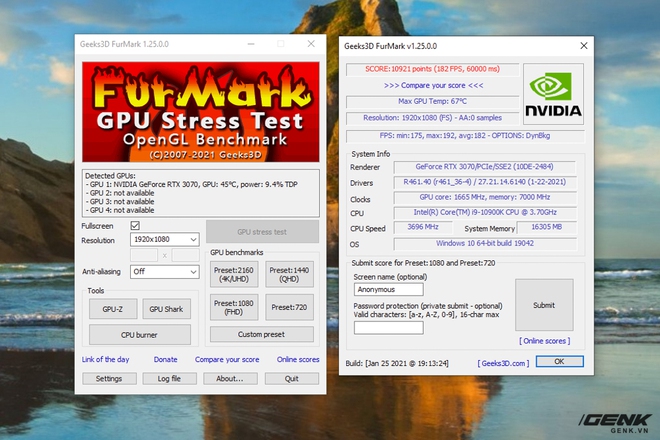Close the FurMark v1.25.0.0 score window
The height and width of the screenshot is (440, 660).
(584, 45)
